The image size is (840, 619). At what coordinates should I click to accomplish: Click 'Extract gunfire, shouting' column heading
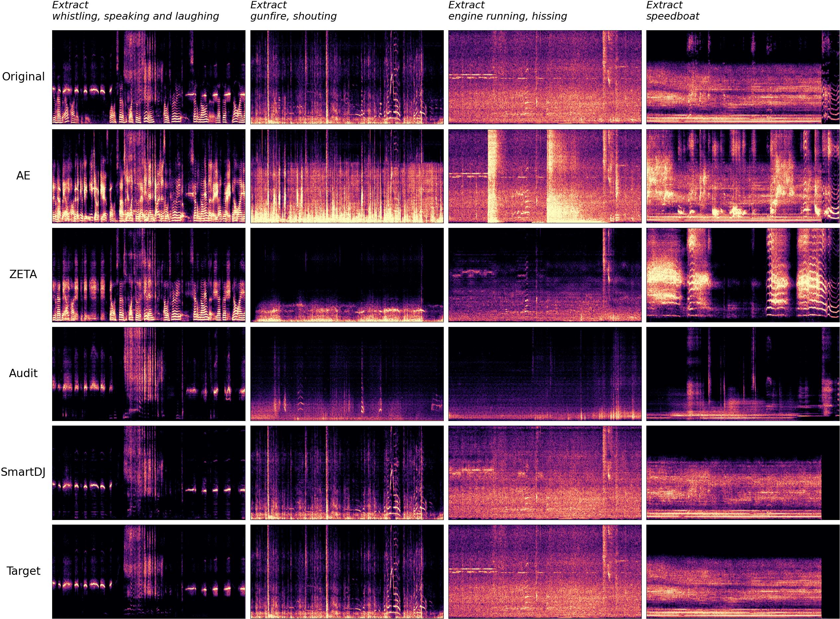293,11
